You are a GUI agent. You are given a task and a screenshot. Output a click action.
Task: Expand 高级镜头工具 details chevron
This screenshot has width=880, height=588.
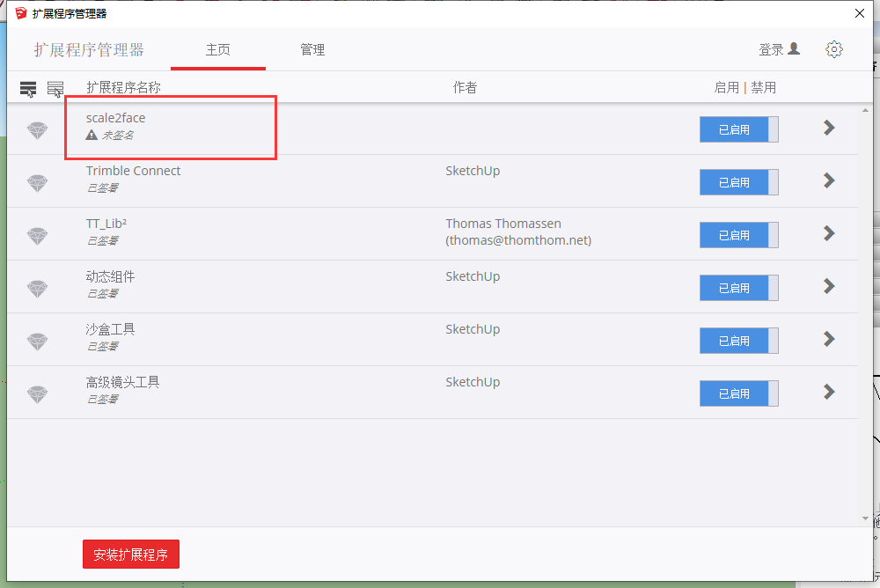[x=829, y=392]
